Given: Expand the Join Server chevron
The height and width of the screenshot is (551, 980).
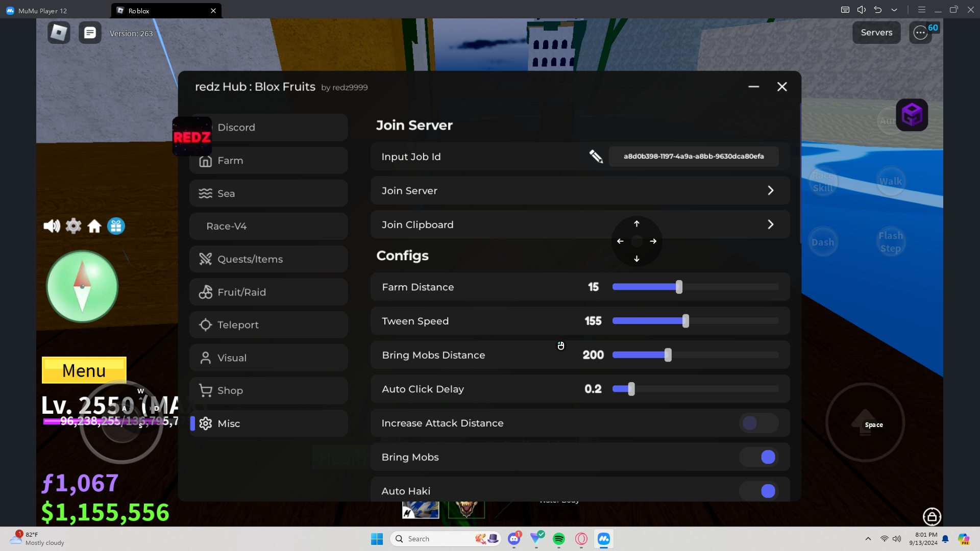Looking at the screenshot, I should pyautogui.click(x=771, y=190).
